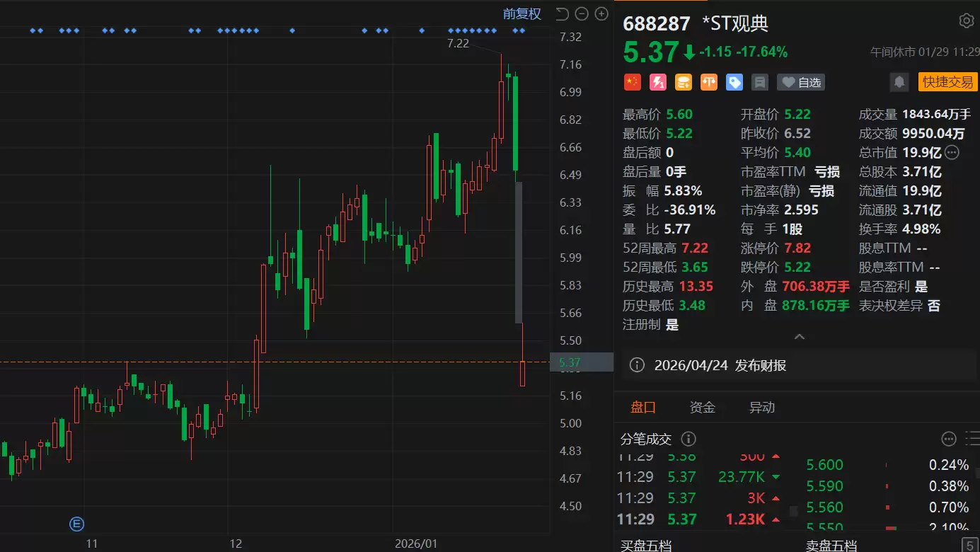Image resolution: width=980 pixels, height=552 pixels.
Task: Collapse the stock details panel chevron
Action: (800, 337)
